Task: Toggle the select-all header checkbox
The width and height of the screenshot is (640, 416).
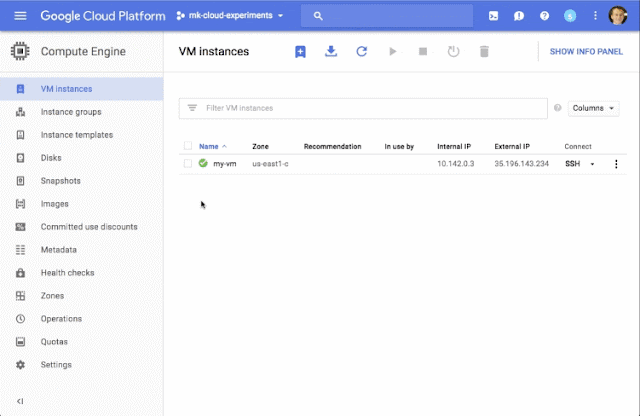Action: click(x=188, y=146)
